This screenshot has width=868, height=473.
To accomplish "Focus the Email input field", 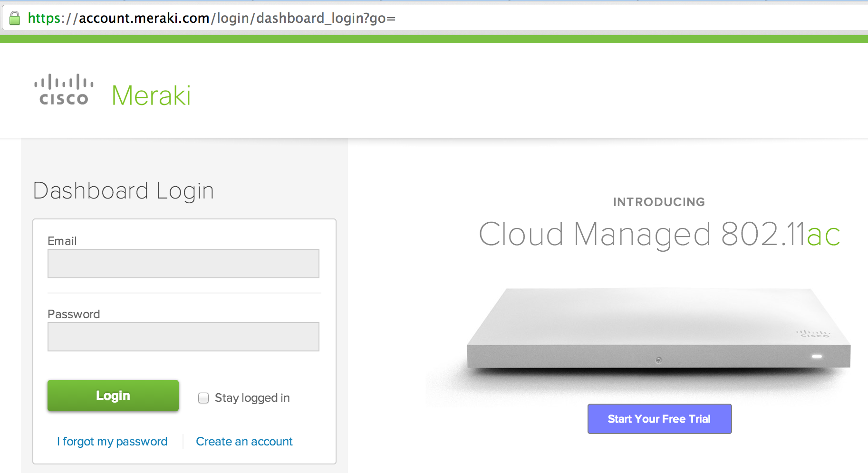I will [x=183, y=264].
